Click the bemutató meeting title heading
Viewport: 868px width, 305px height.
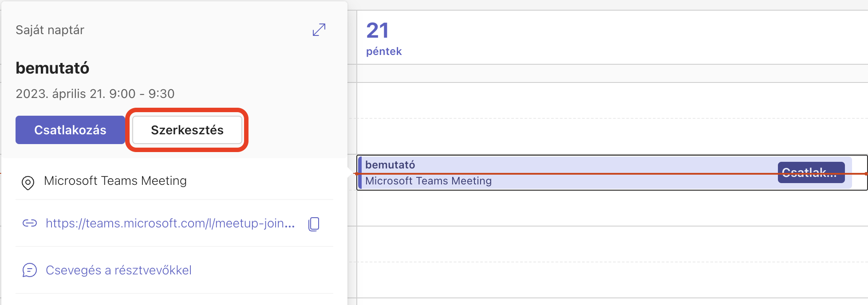(x=52, y=68)
